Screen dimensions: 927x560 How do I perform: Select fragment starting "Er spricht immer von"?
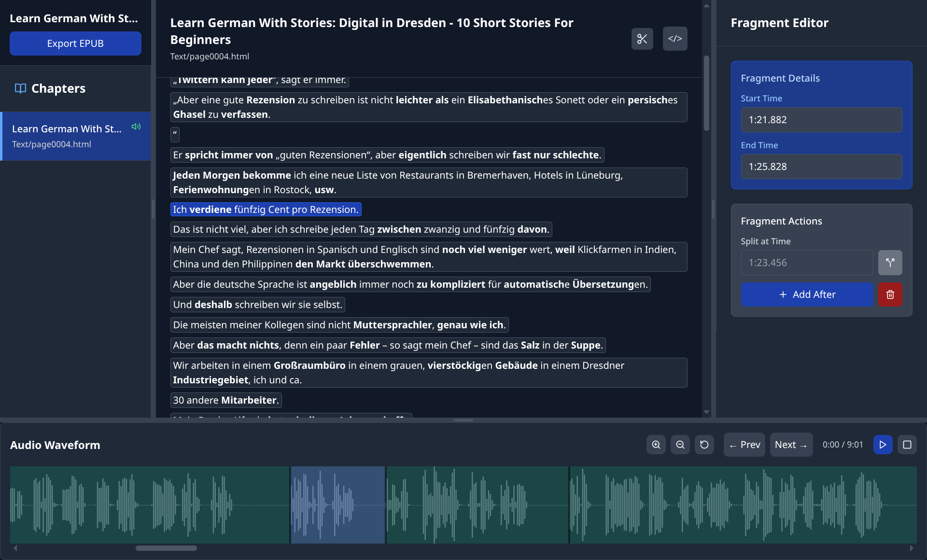pyautogui.click(x=387, y=155)
